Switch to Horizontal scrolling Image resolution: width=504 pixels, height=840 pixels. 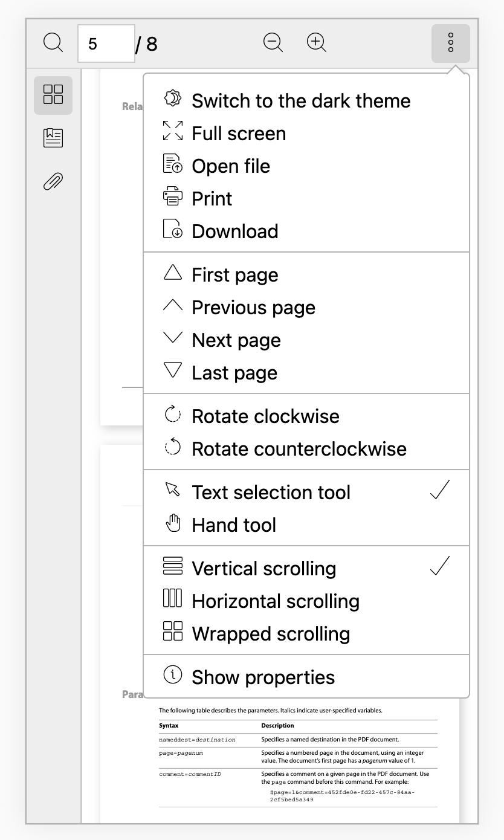276,601
